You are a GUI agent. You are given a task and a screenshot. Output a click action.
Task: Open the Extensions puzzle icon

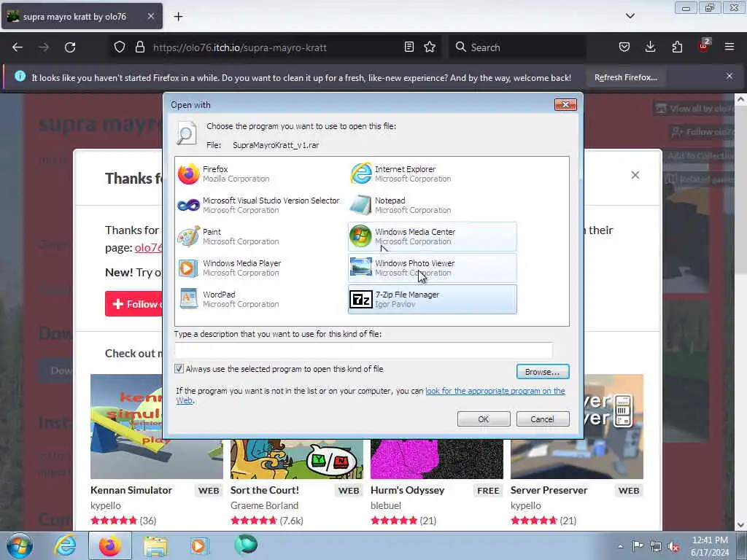pyautogui.click(x=677, y=47)
